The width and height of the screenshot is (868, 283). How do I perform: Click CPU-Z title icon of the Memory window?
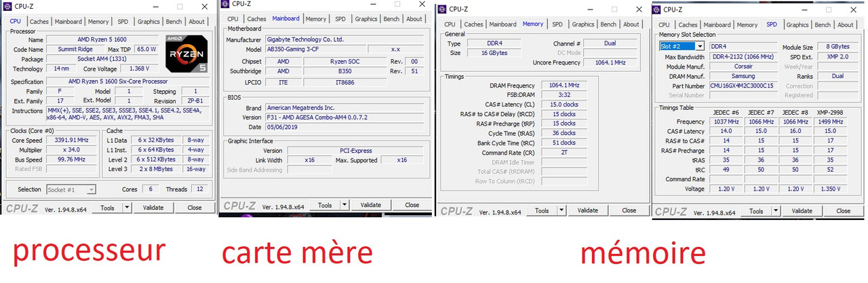click(x=442, y=9)
